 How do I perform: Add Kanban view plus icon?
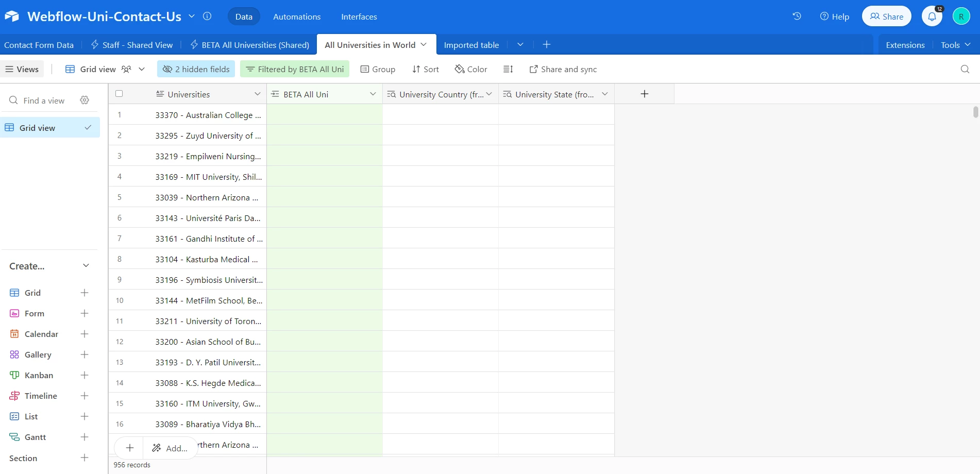[x=85, y=375]
